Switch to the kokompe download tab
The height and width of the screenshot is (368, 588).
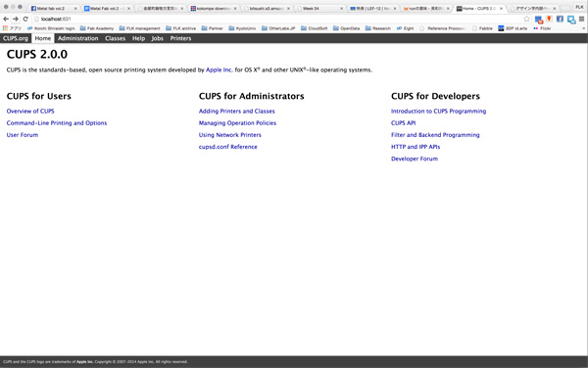[x=214, y=8]
